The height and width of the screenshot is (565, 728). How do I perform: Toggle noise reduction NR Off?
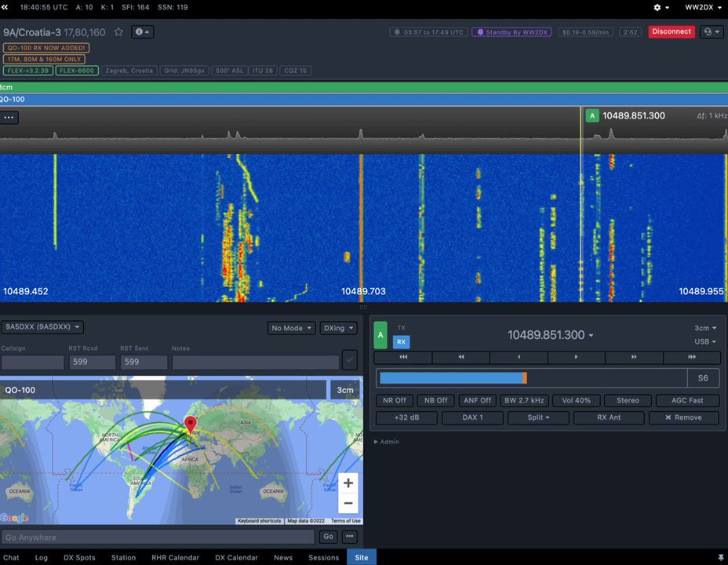(x=394, y=400)
